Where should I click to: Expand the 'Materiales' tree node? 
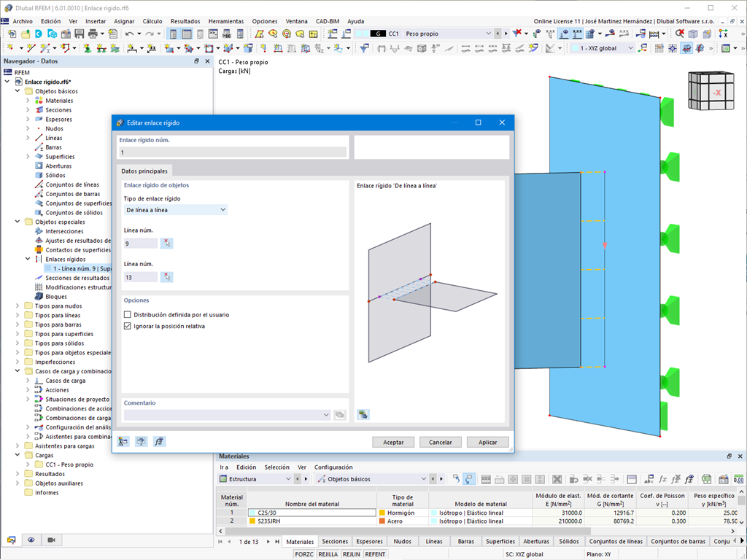(x=28, y=101)
